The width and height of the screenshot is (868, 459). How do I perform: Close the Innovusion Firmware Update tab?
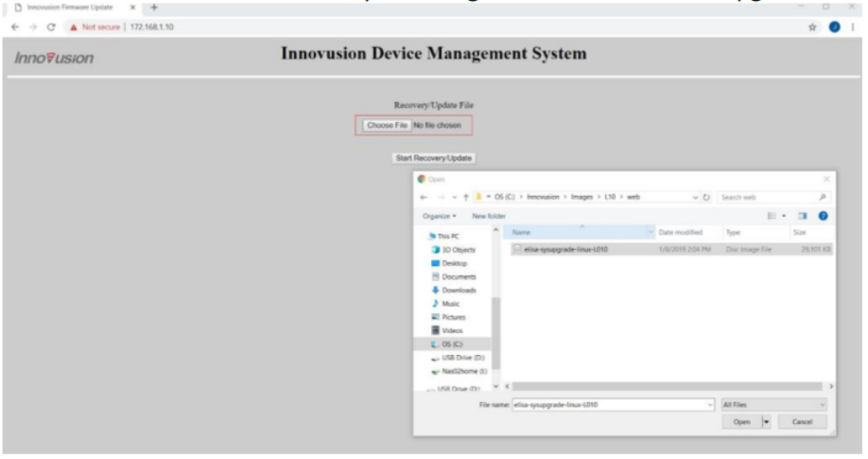132,8
